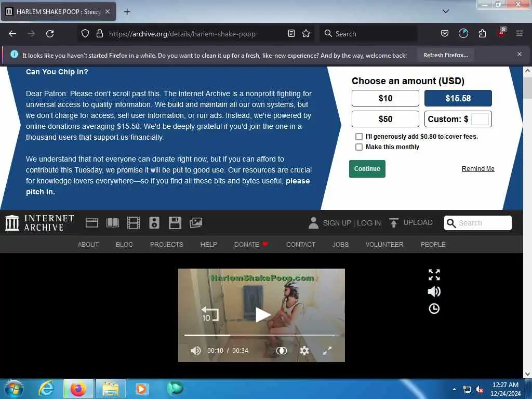Open the PEOPLE menu item
532x399 pixels.
pos(433,244)
